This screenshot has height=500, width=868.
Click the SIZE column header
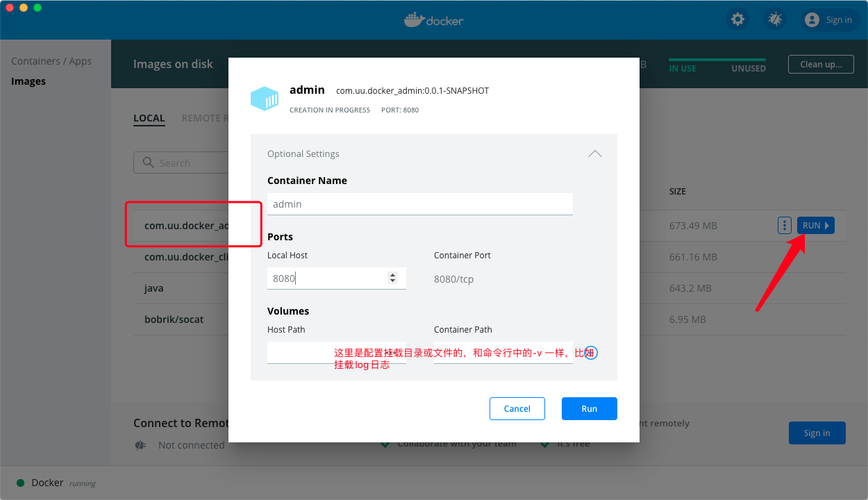click(x=678, y=191)
